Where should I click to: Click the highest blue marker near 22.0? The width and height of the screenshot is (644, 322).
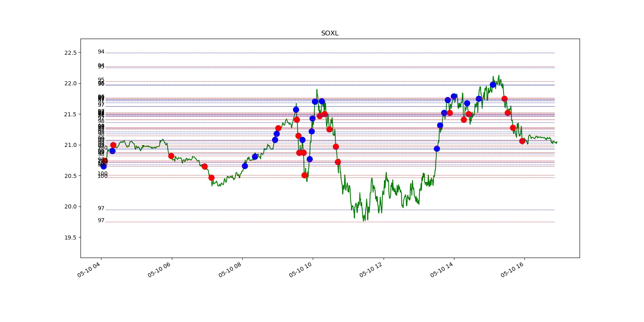pos(493,85)
